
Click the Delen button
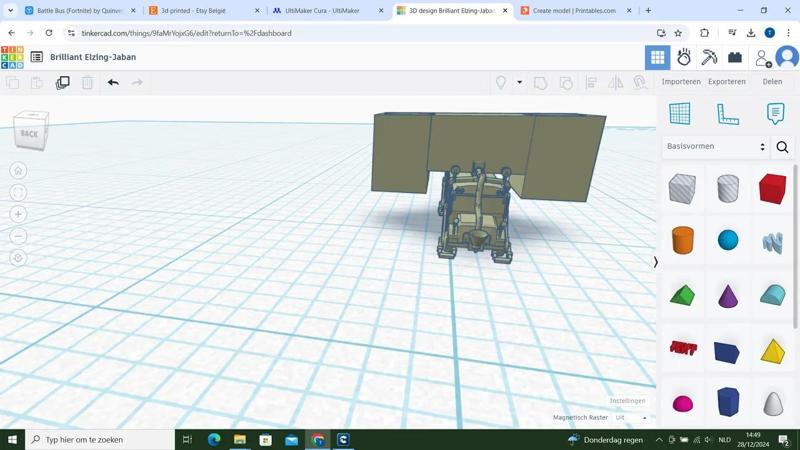[772, 82]
